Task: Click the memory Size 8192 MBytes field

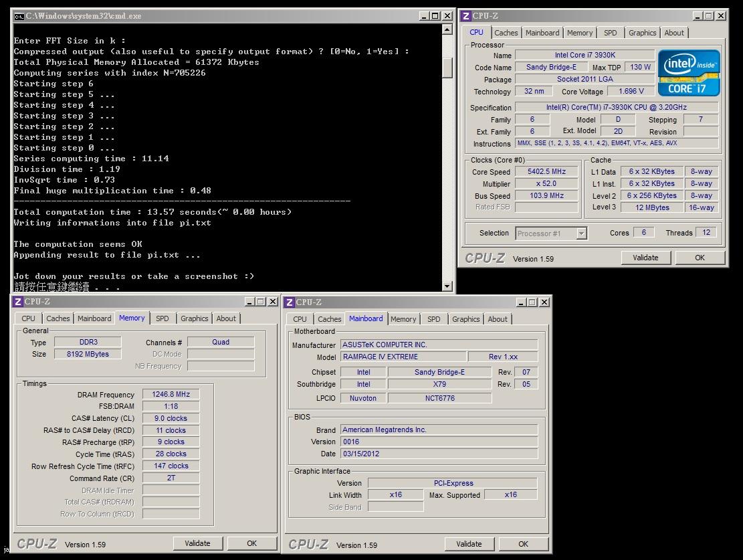Action: tap(88, 354)
